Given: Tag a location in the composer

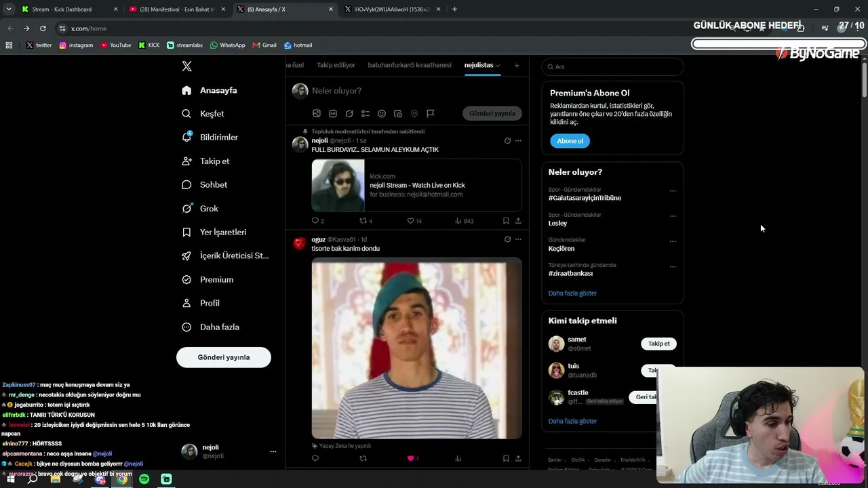Looking at the screenshot, I should (414, 114).
